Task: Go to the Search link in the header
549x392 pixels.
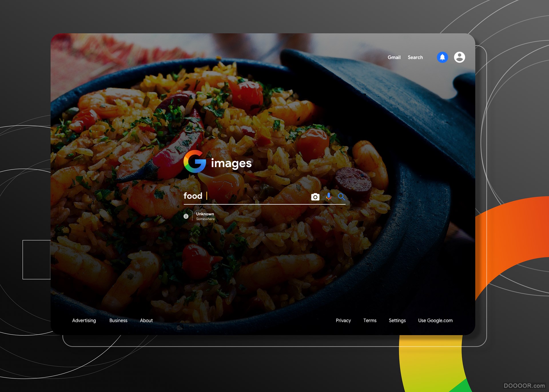Action: (x=415, y=57)
